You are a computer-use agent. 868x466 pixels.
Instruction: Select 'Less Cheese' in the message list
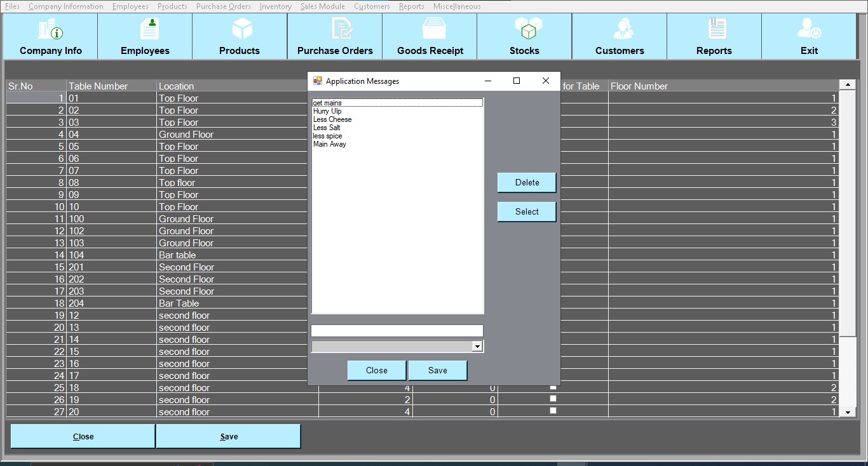332,119
